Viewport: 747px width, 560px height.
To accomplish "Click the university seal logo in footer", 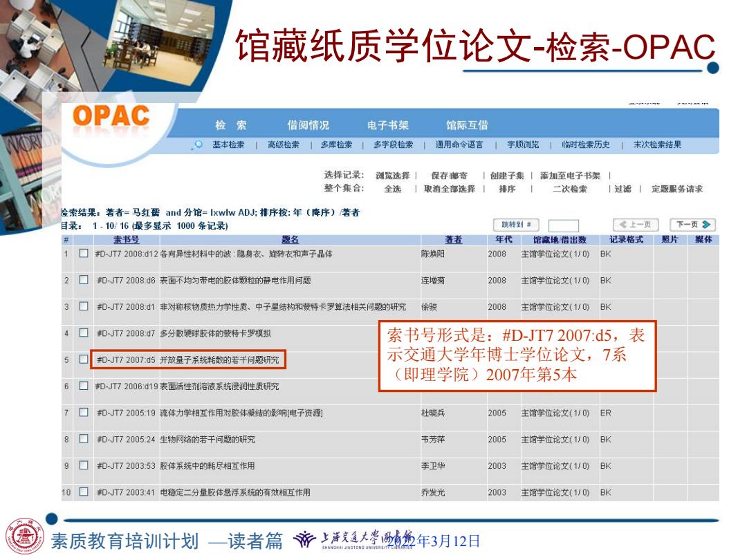I will pos(24,536).
